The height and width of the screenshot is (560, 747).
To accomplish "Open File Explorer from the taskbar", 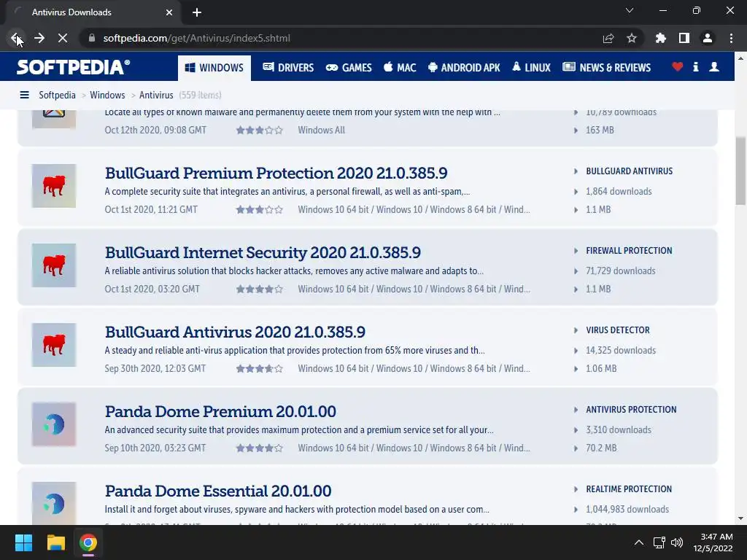I will point(55,542).
